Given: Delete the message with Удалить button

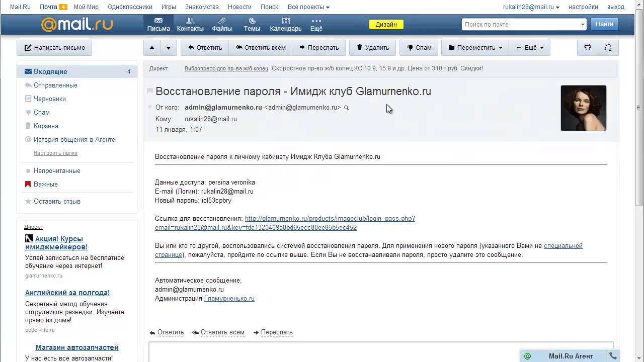Looking at the screenshot, I should 373,48.
